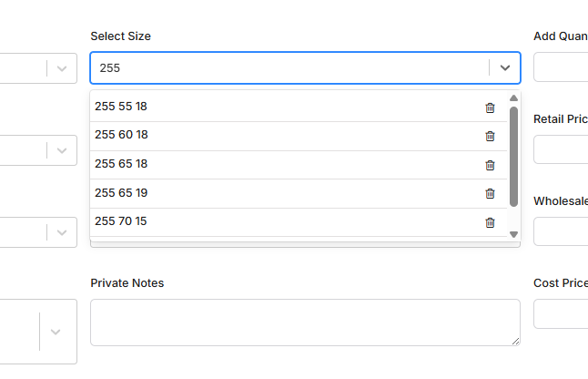
Task: Select size 255 55 18 from list
Action: [x=299, y=107]
